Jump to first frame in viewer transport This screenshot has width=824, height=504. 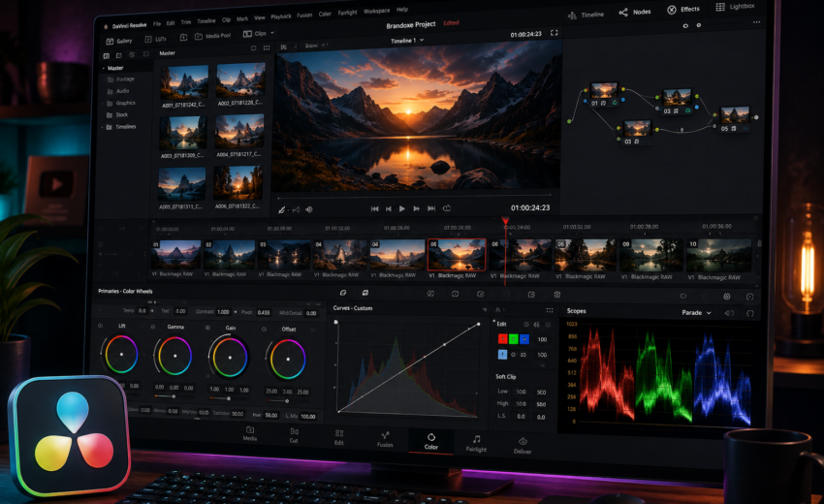375,208
